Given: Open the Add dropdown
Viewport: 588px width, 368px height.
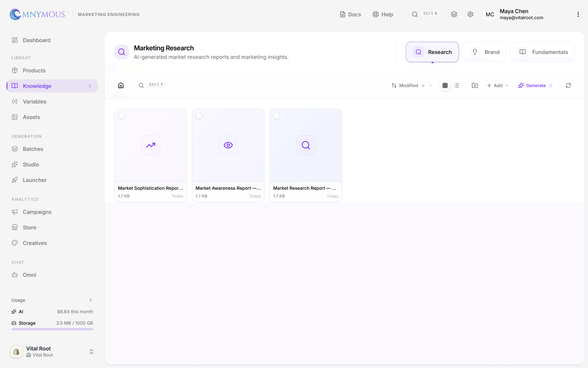Looking at the screenshot, I should click(x=498, y=85).
